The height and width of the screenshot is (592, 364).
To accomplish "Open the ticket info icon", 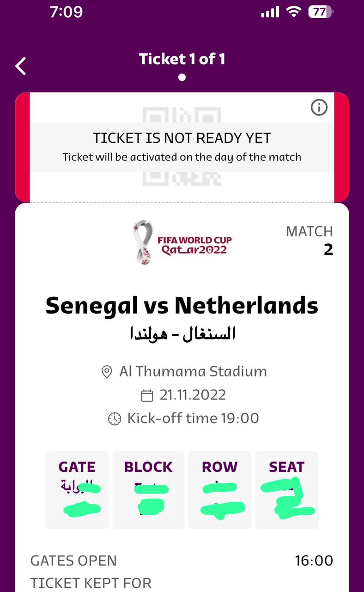I will [319, 108].
